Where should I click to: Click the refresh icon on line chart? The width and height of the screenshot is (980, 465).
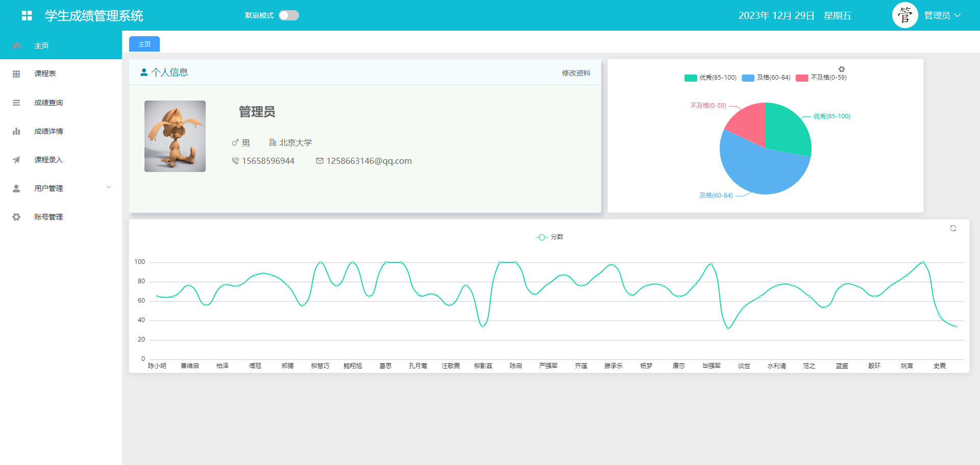click(x=953, y=228)
